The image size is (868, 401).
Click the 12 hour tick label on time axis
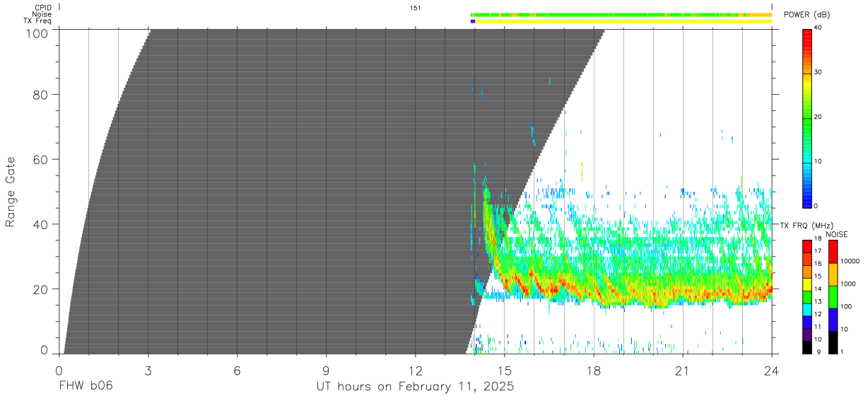(415, 370)
